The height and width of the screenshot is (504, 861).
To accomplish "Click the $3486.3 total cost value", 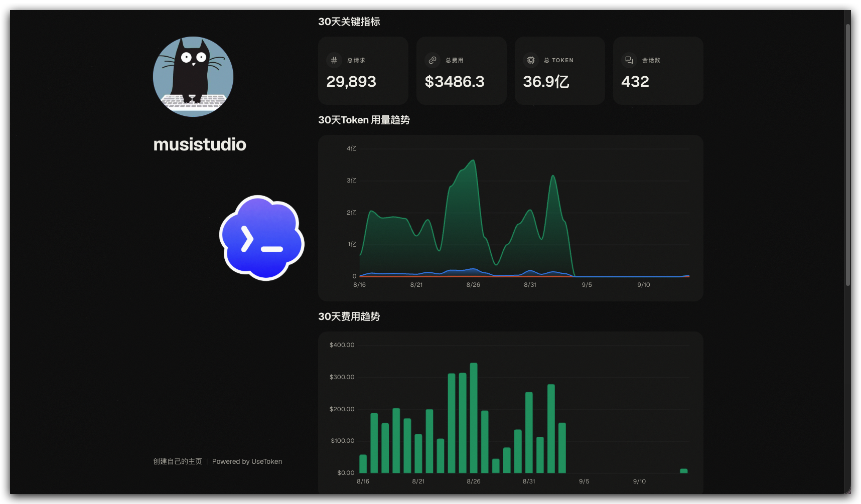I will [x=455, y=81].
